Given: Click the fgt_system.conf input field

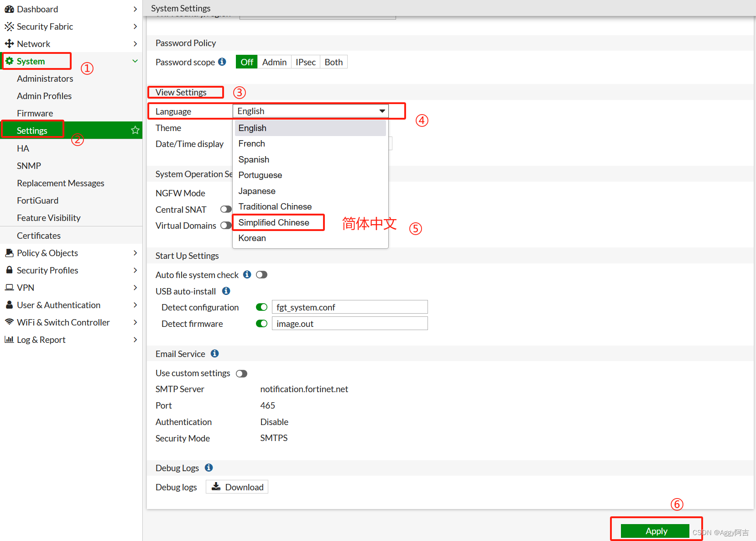Looking at the screenshot, I should coord(350,307).
